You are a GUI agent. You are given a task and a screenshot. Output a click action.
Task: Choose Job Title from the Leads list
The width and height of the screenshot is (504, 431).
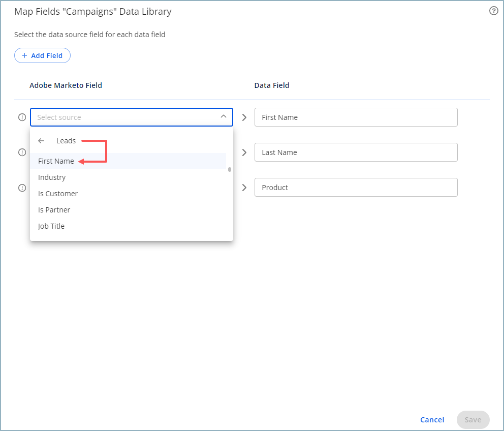(x=128, y=226)
